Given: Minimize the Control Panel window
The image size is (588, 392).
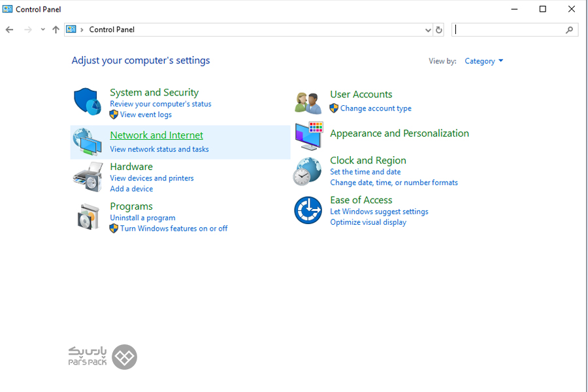Looking at the screenshot, I should pyautogui.click(x=514, y=9).
